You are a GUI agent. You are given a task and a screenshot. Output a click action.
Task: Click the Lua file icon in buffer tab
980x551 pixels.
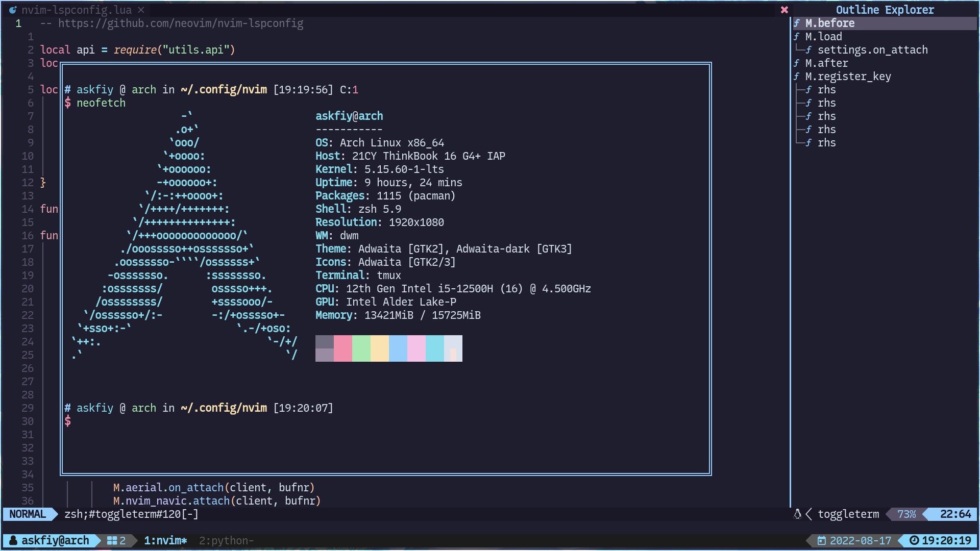13,10
